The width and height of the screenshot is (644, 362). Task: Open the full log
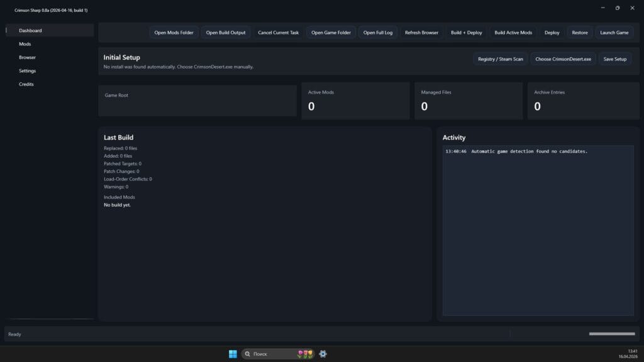pos(378,33)
